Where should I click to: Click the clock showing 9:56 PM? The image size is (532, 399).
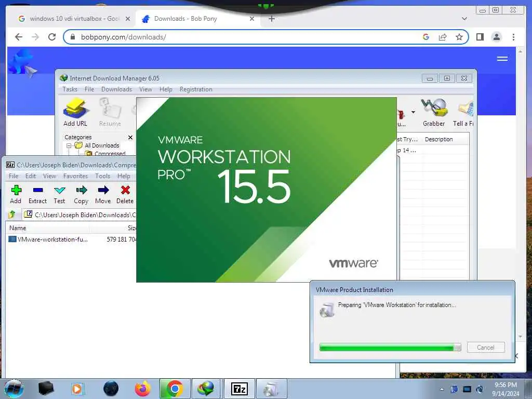(x=506, y=385)
